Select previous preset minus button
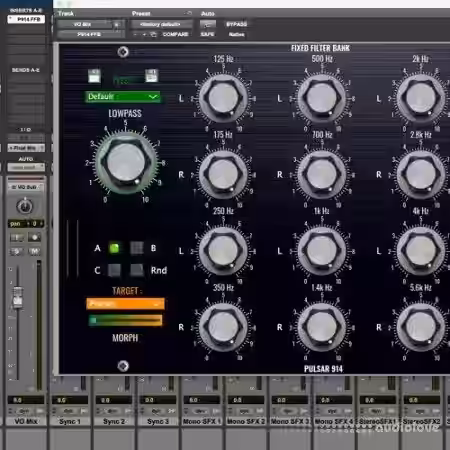 [135, 34]
